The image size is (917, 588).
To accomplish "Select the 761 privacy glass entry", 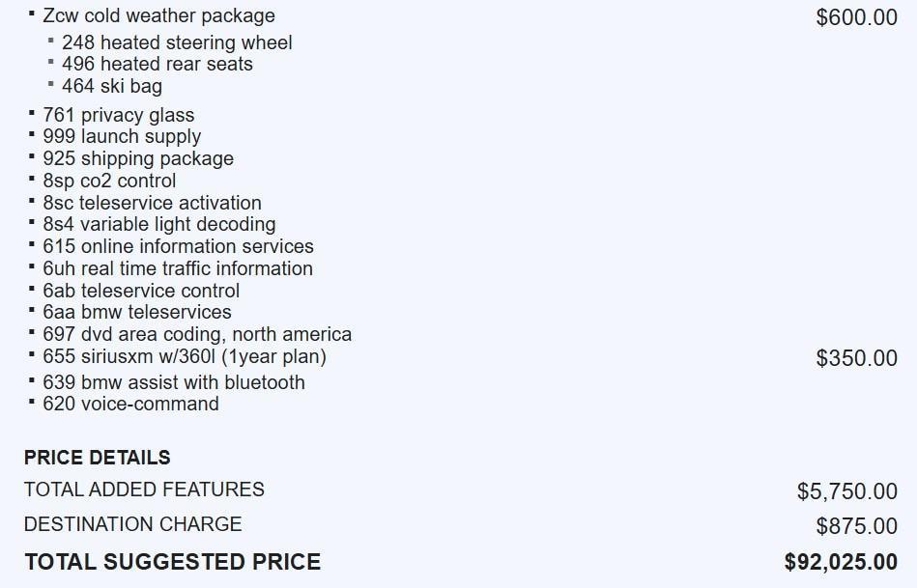I will (118, 115).
